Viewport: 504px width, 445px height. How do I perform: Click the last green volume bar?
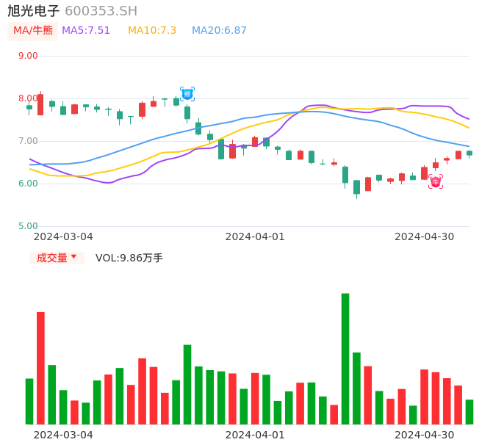click(x=469, y=412)
